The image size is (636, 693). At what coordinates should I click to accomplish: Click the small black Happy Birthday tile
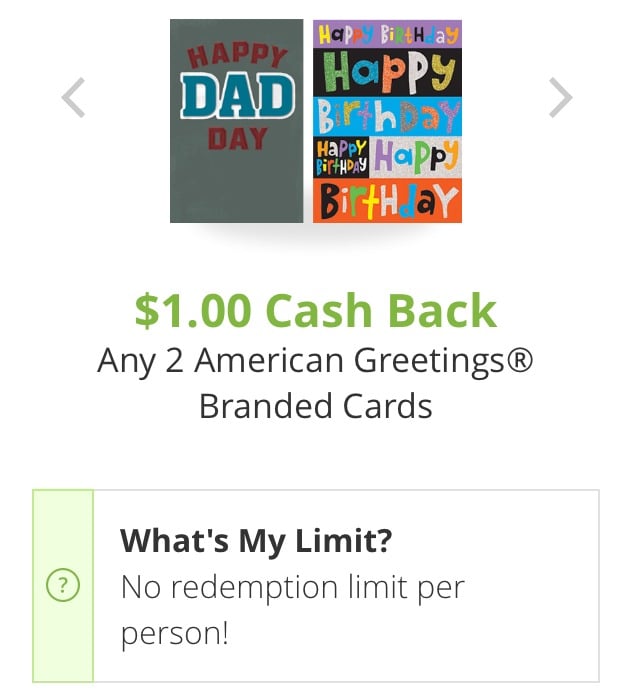tap(340, 159)
